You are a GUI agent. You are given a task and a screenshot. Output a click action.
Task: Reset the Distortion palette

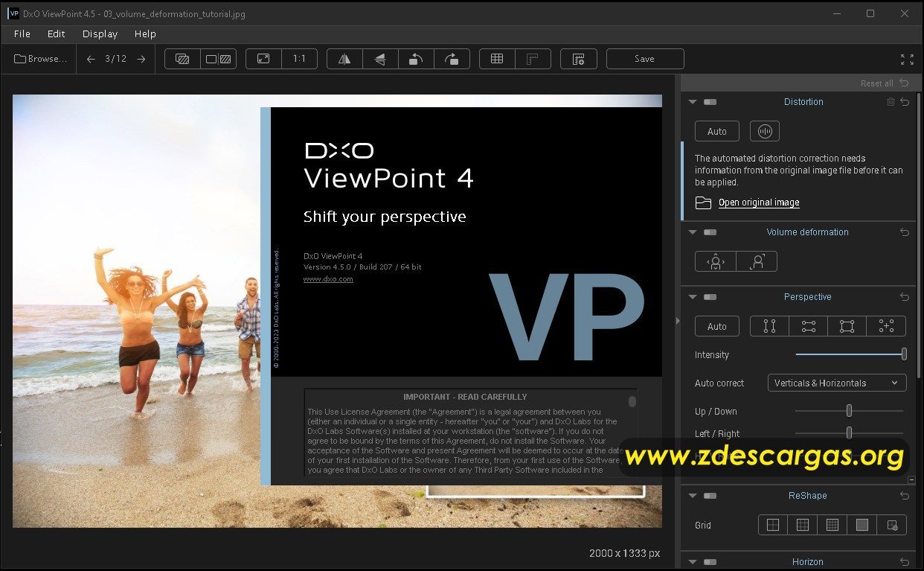click(905, 102)
